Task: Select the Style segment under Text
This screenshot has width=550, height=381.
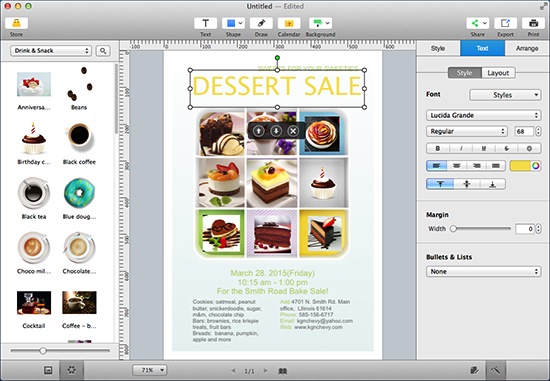Action: pos(465,73)
